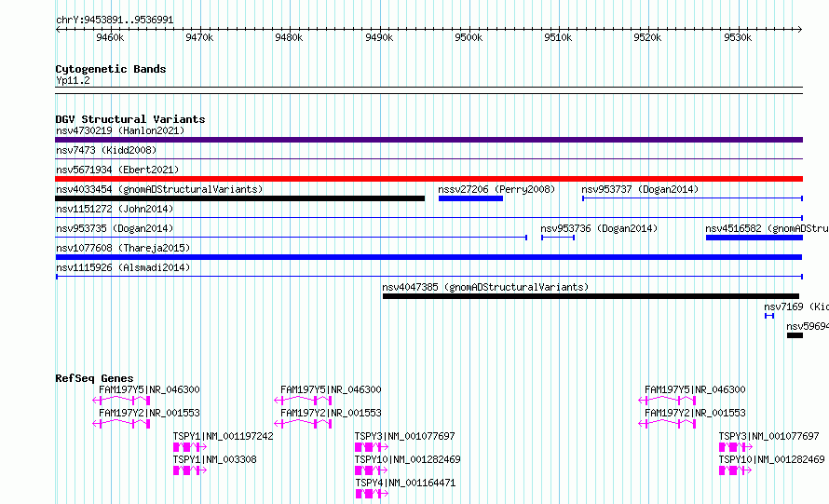The height and width of the screenshot is (504, 829).
Task: Click the nsv7473 (Kidd2008) label
Action: point(106,150)
